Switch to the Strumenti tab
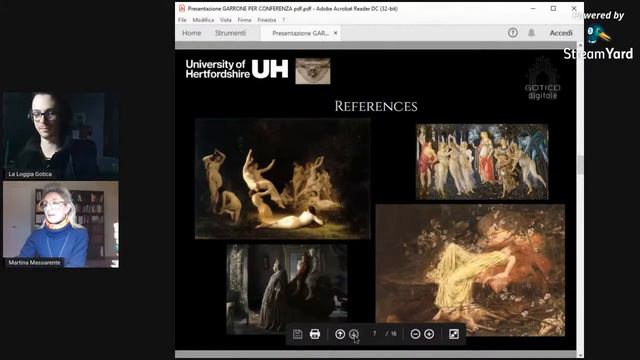This screenshot has height=360, width=640. tap(230, 33)
